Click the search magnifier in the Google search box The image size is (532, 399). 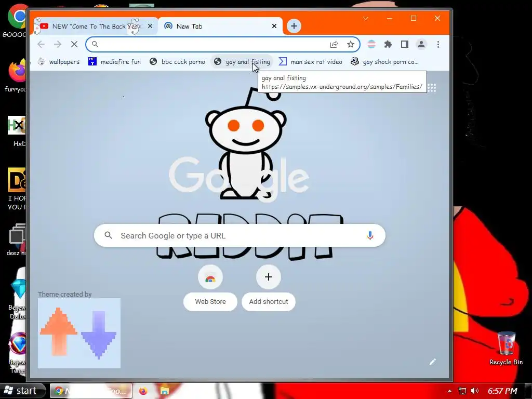tap(108, 235)
